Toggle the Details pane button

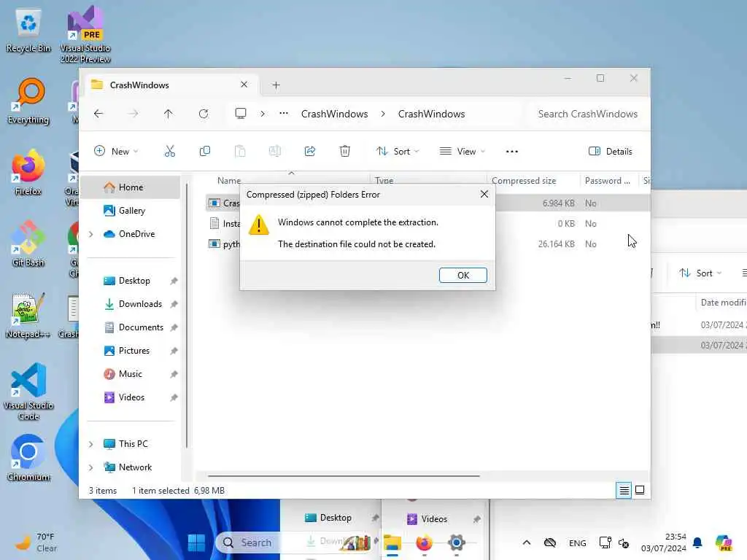(611, 152)
